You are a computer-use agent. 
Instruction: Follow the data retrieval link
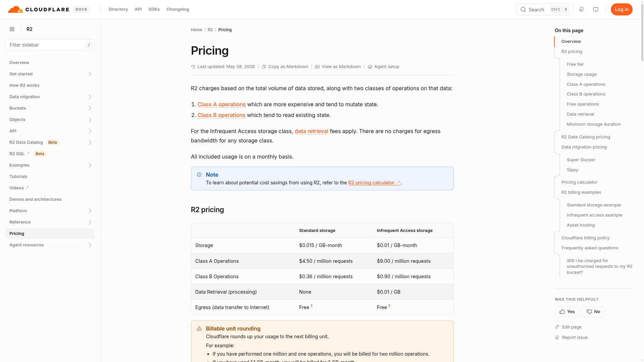(x=311, y=131)
